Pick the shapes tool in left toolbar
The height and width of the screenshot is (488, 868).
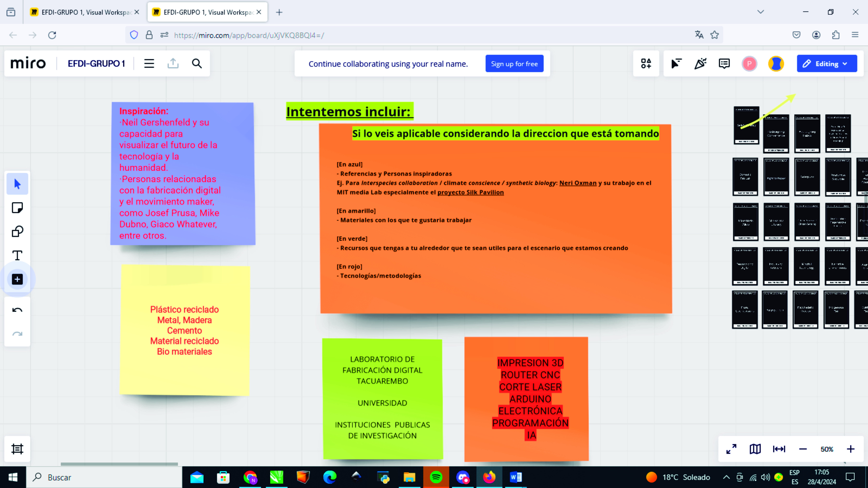(x=17, y=231)
